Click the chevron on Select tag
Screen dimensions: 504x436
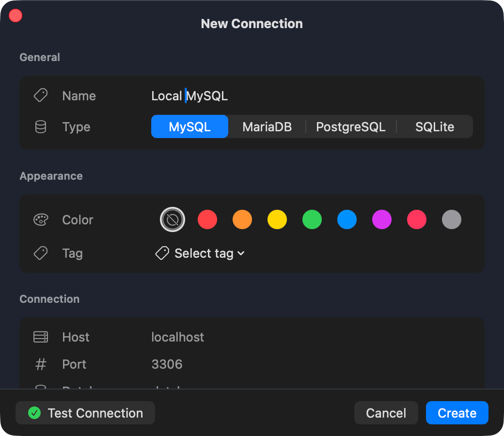[240, 253]
